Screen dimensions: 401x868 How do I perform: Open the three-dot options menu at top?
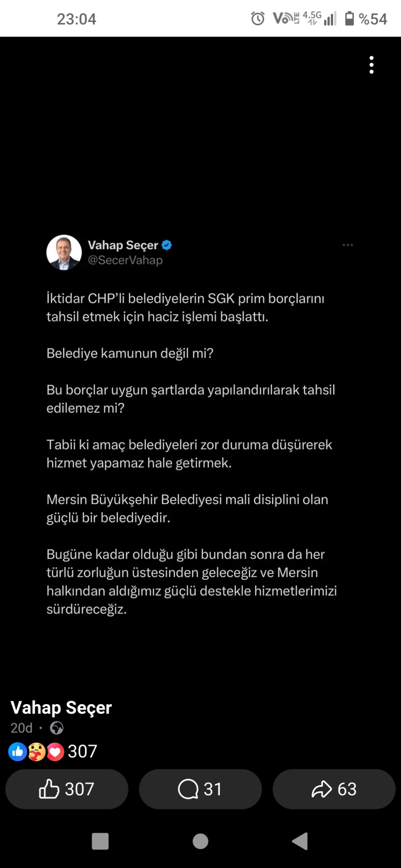click(x=372, y=65)
